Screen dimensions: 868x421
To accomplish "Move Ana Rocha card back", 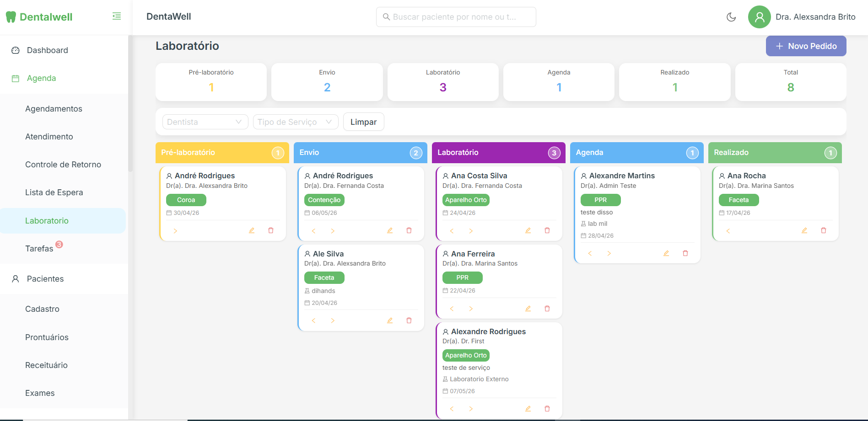I will (728, 231).
